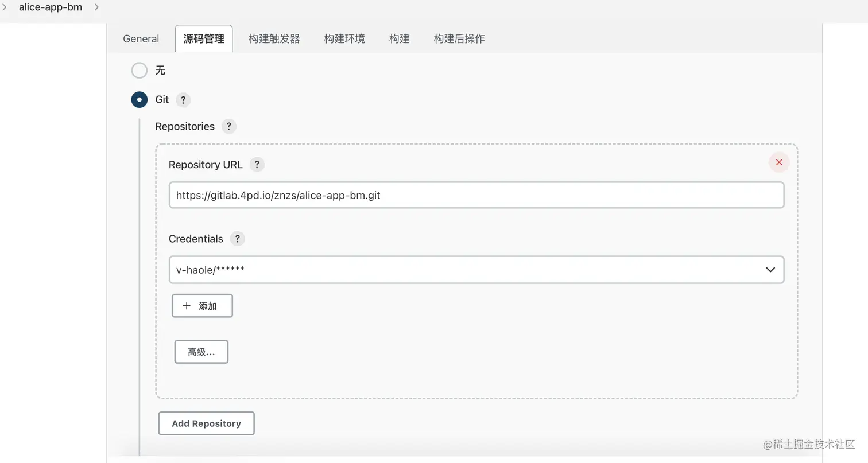
Task: Expand 高级 advanced options
Action: 201,352
